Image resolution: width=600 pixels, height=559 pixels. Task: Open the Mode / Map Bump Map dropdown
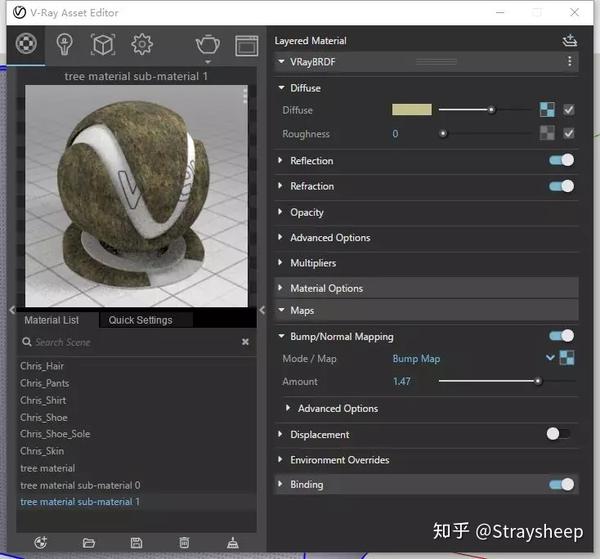[550, 358]
